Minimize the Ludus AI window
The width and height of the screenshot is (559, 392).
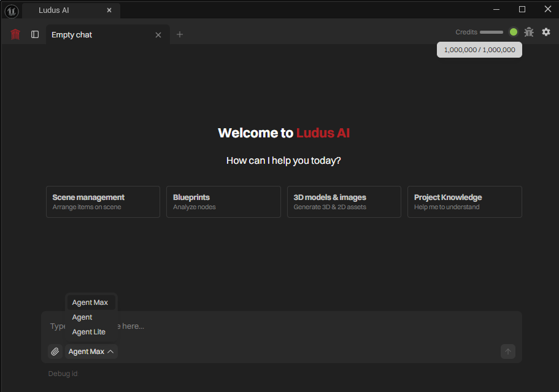click(x=496, y=9)
